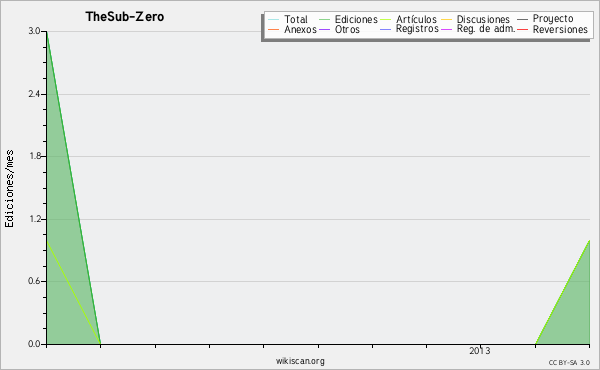Image resolution: width=600 pixels, height=370 pixels.
Task: Select the Registros legend label
Action: (x=417, y=29)
